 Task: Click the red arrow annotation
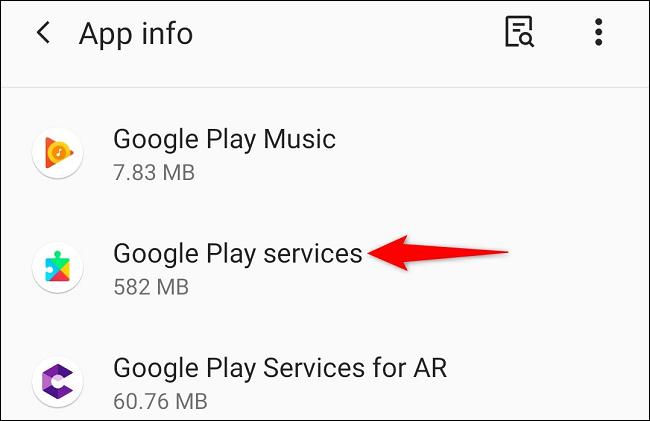437,253
